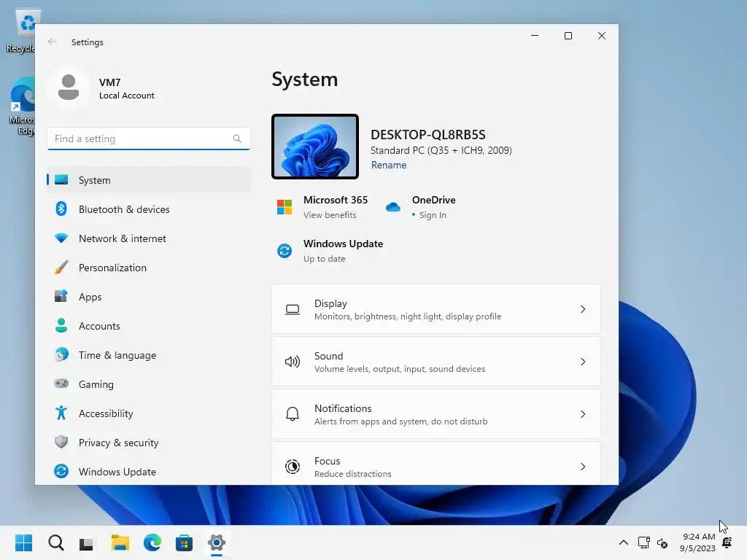Expand the Sound settings chevron
Screen dimensions: 747x560
point(583,362)
